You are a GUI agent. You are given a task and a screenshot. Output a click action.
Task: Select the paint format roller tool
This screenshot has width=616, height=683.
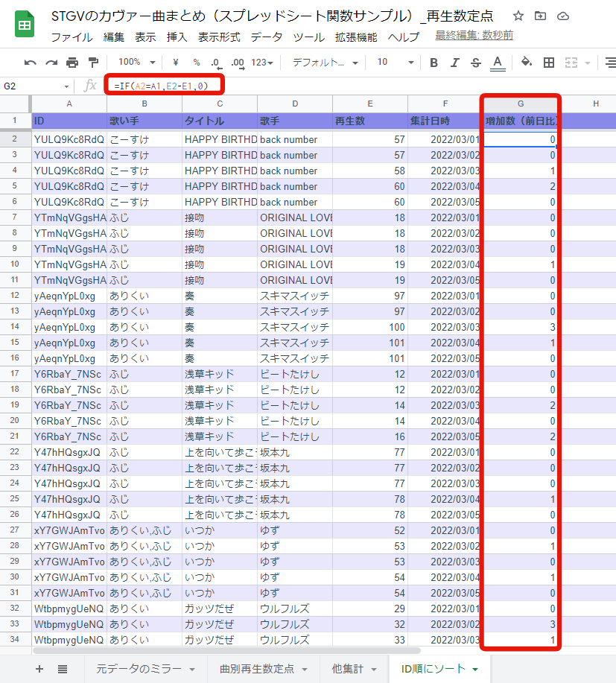pyautogui.click(x=93, y=63)
